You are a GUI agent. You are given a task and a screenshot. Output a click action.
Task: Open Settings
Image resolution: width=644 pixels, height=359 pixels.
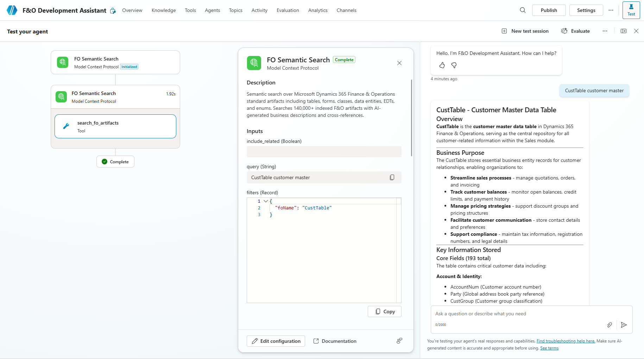click(x=586, y=10)
